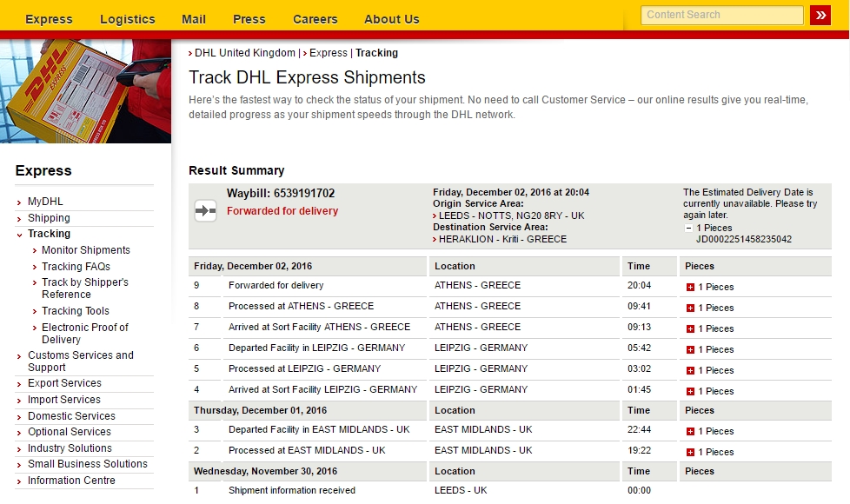
Task: Open the Careers top menu
Action: click(x=315, y=19)
